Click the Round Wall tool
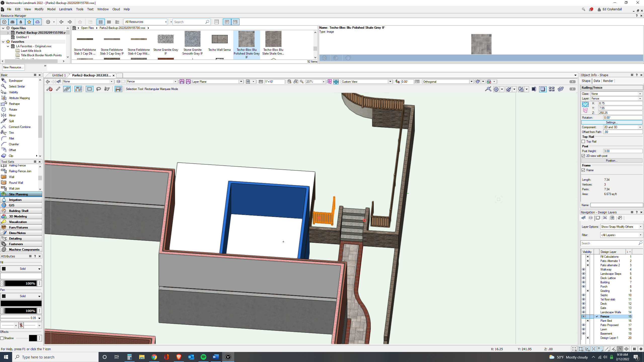644x362 pixels. (16, 183)
